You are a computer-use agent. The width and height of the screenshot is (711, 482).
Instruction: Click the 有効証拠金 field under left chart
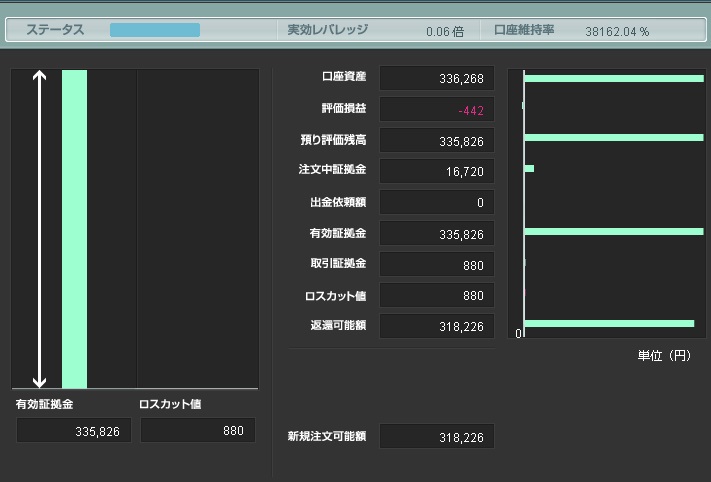74,430
